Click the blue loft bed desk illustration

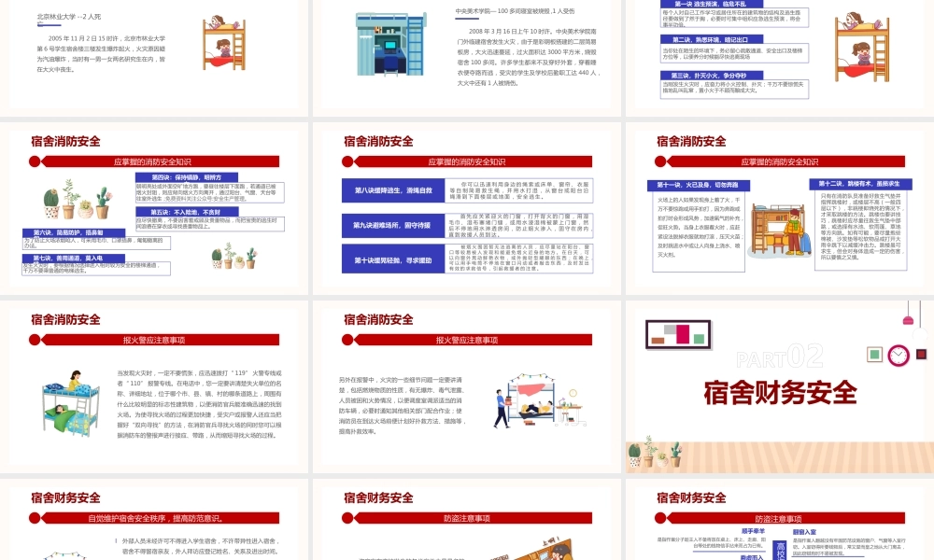pyautogui.click(x=391, y=44)
